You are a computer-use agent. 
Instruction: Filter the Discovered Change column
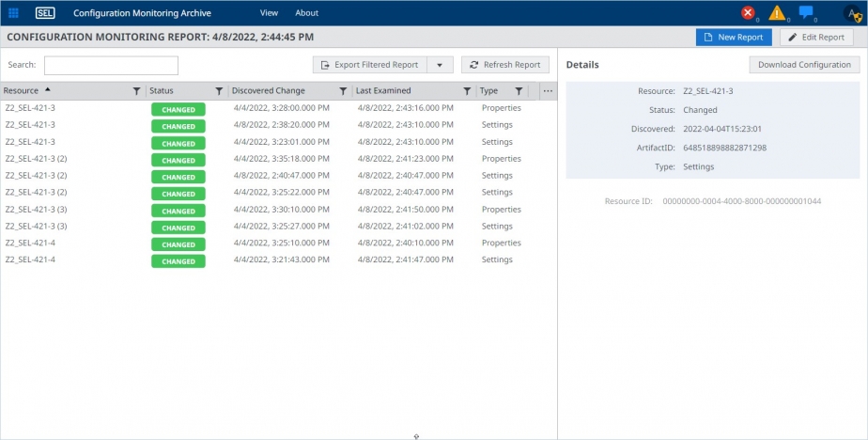343,91
